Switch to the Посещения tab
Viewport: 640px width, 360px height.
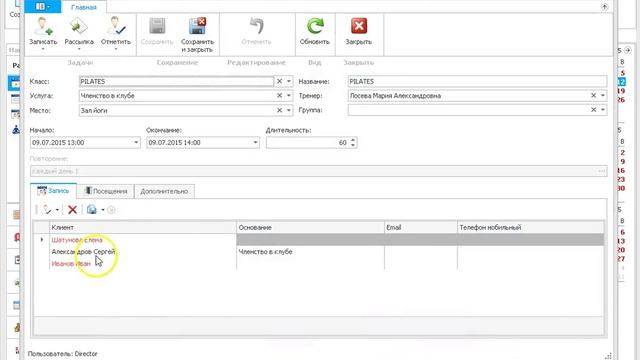point(106,191)
